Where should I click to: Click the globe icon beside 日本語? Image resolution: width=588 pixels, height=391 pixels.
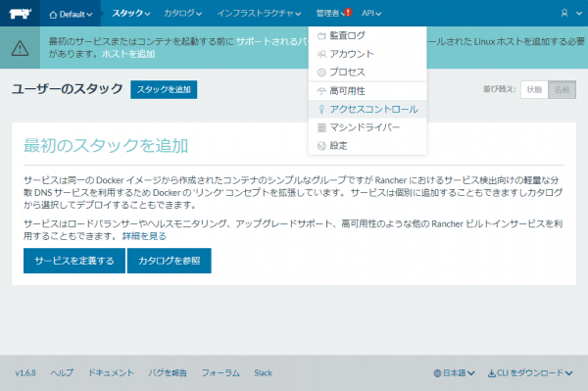[437, 373]
